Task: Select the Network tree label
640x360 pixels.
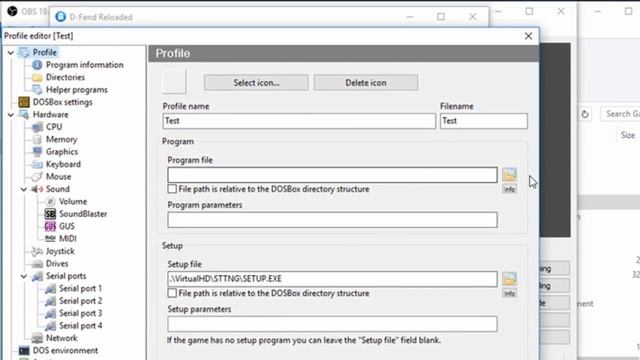Action: (62, 338)
